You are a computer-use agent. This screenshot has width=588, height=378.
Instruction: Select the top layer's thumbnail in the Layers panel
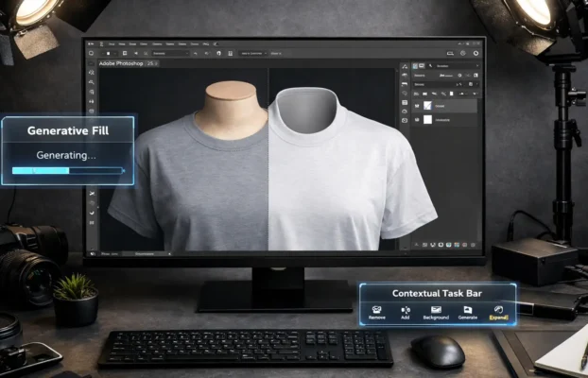click(x=427, y=106)
